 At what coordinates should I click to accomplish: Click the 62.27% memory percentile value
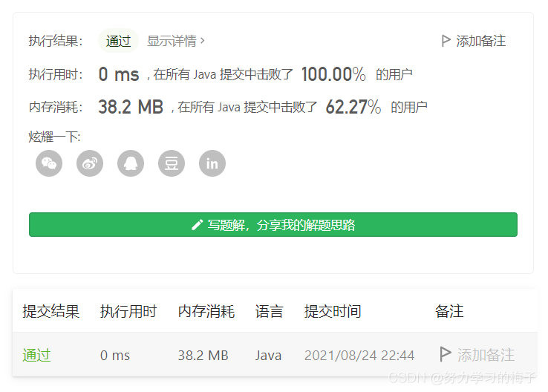(353, 107)
